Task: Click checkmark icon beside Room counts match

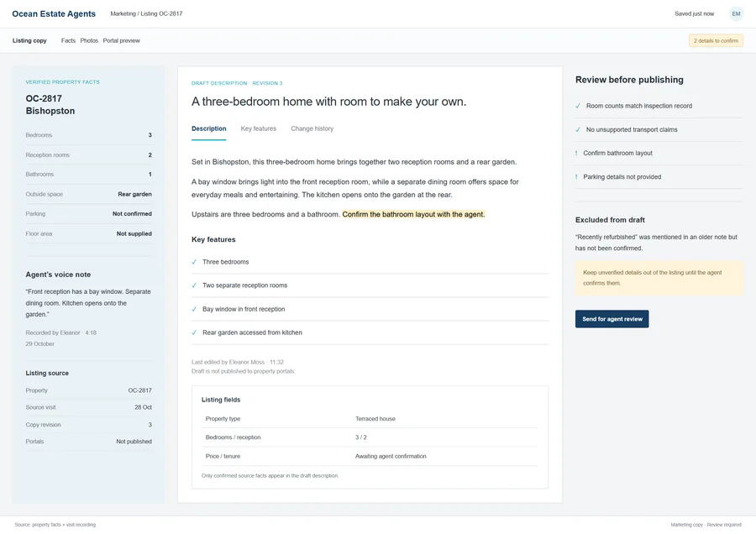Action: coord(578,106)
